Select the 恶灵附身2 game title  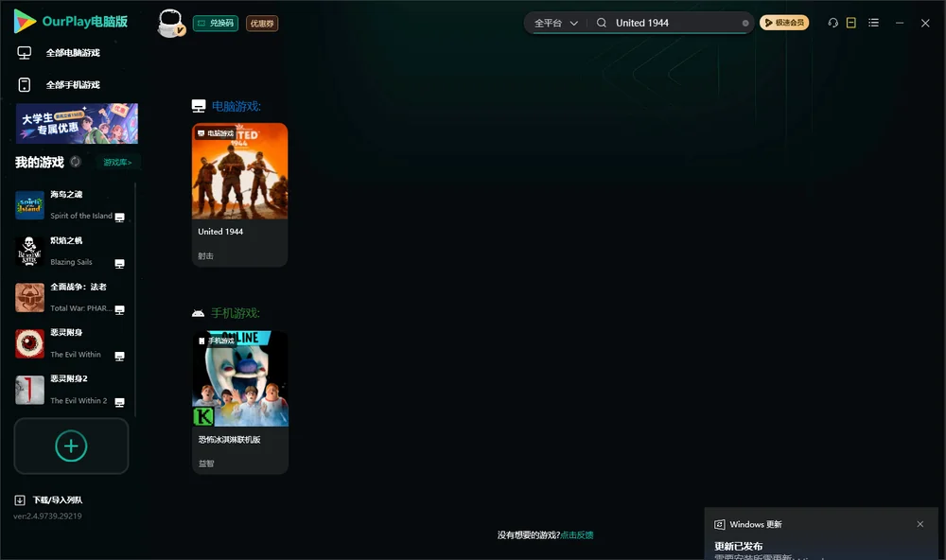coord(69,379)
